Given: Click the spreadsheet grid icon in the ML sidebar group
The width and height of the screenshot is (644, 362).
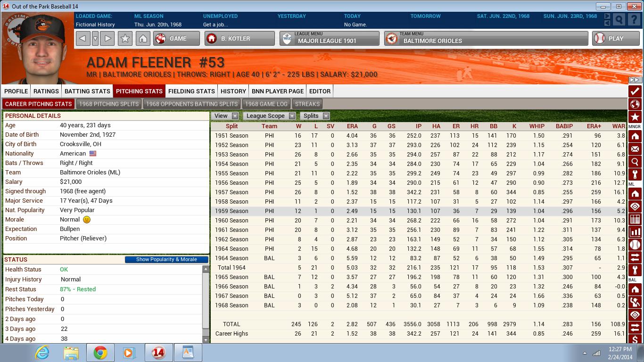Looking at the screenshot, I should (635, 219).
